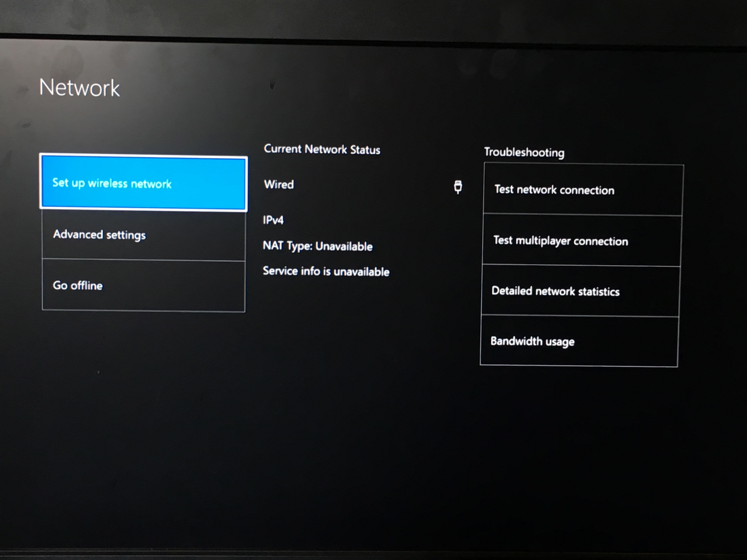Click the Network page title
The height and width of the screenshot is (560, 747).
click(x=79, y=88)
